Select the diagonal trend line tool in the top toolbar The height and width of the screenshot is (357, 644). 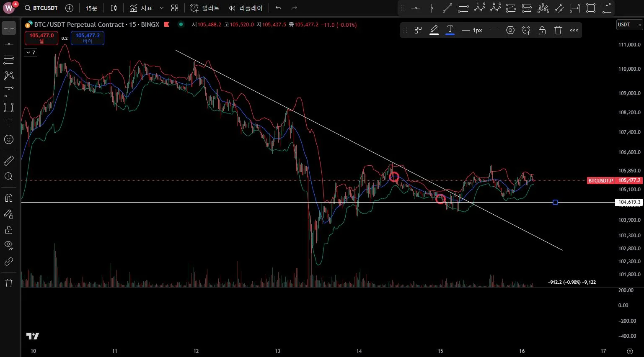click(447, 8)
